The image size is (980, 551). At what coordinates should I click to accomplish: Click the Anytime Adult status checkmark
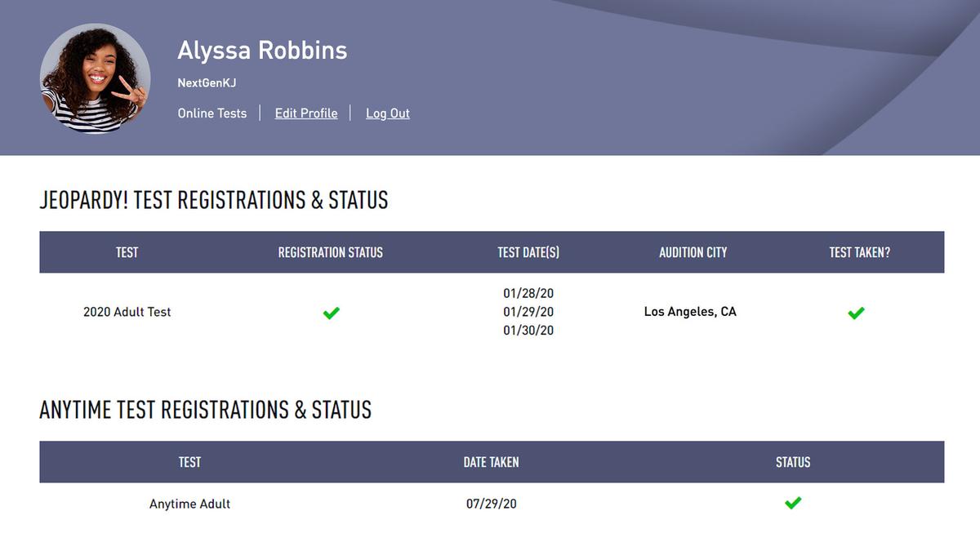(793, 503)
